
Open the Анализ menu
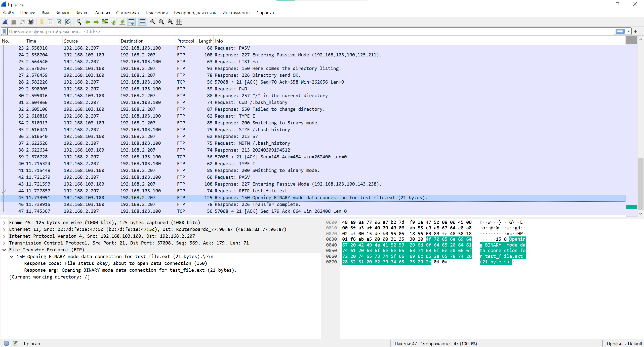(102, 13)
